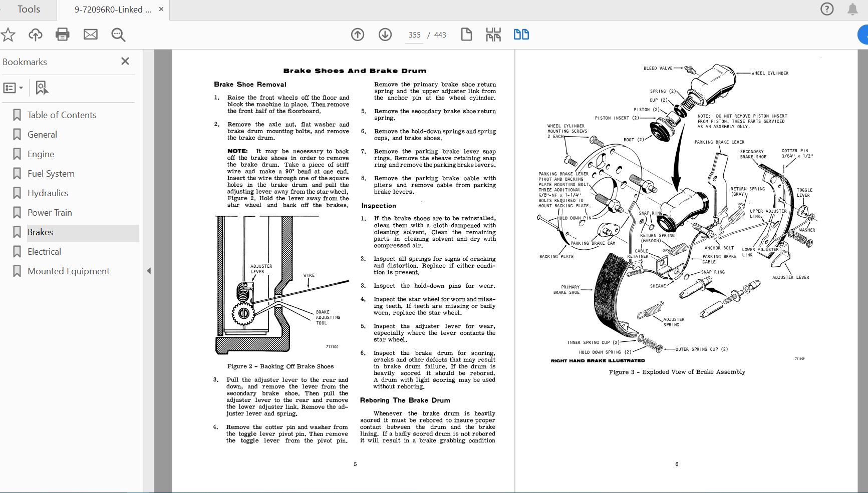Click the star bookmark icon in toolbar
This screenshot has width=868, height=493.
8,35
